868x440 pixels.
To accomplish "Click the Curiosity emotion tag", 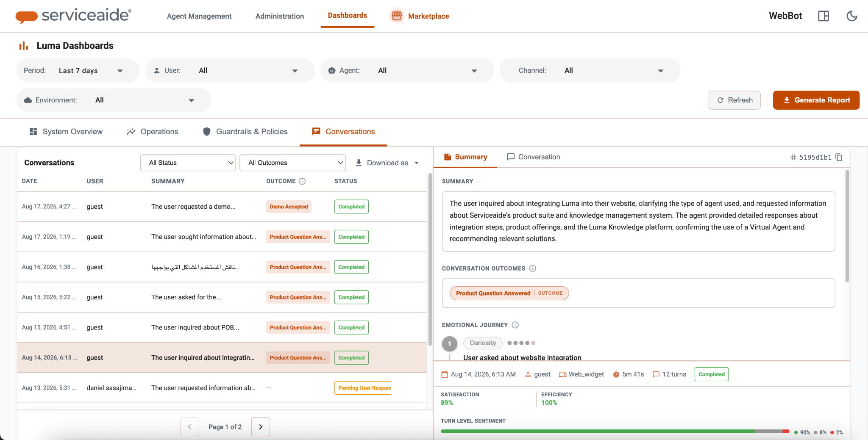I will (x=483, y=343).
